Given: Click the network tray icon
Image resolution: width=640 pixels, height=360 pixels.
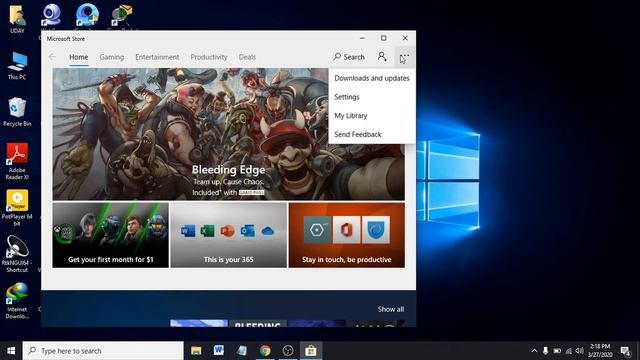Looking at the screenshot, I should [x=569, y=351].
